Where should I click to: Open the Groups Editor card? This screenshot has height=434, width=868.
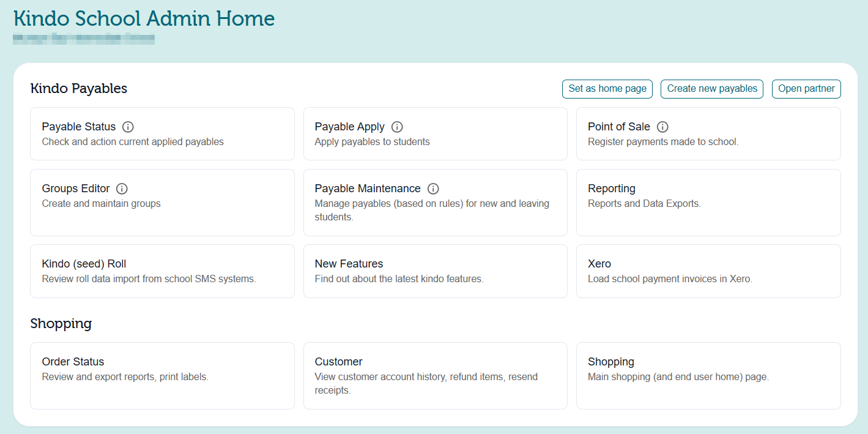click(162, 203)
